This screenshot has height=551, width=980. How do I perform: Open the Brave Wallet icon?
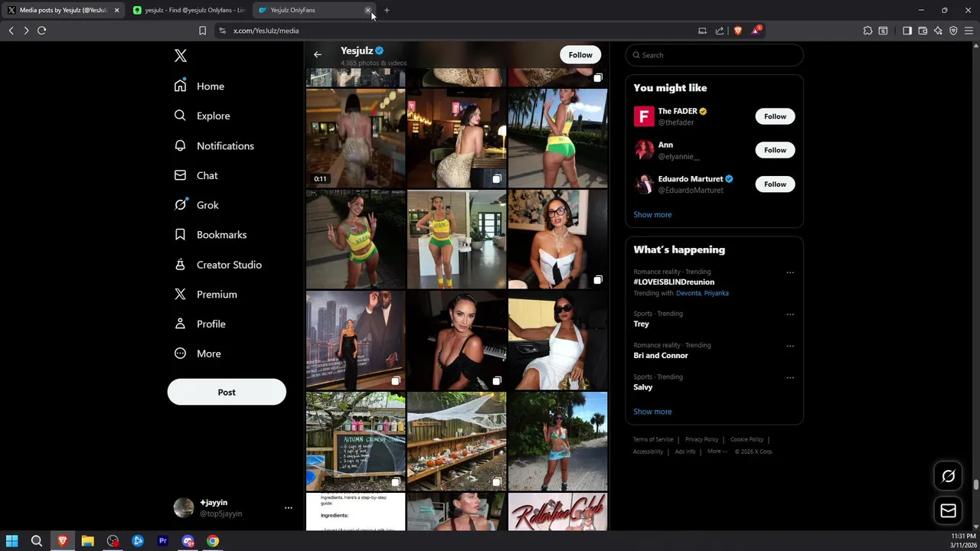point(923,31)
